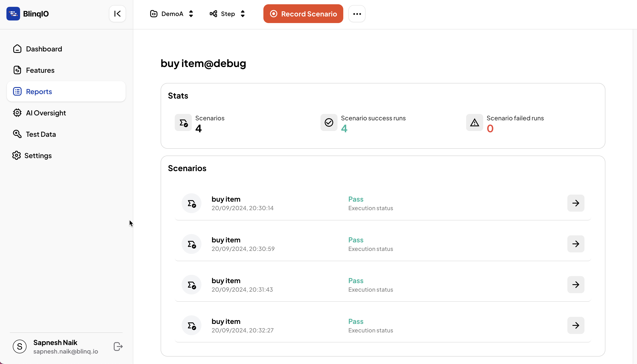Open AI Oversight from the sidebar
Image resolution: width=637 pixels, height=364 pixels.
tap(66, 113)
